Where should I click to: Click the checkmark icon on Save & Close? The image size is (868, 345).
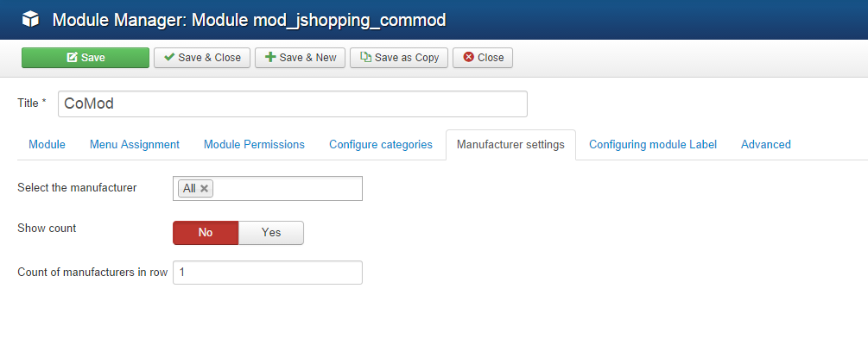point(169,58)
